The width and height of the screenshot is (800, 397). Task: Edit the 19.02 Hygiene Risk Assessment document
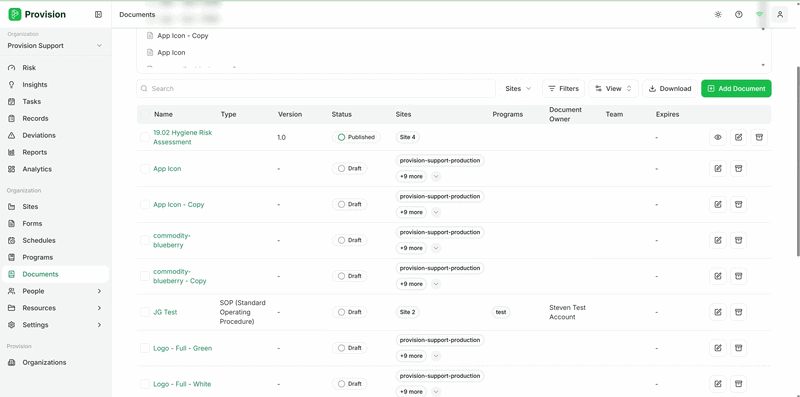tap(738, 137)
